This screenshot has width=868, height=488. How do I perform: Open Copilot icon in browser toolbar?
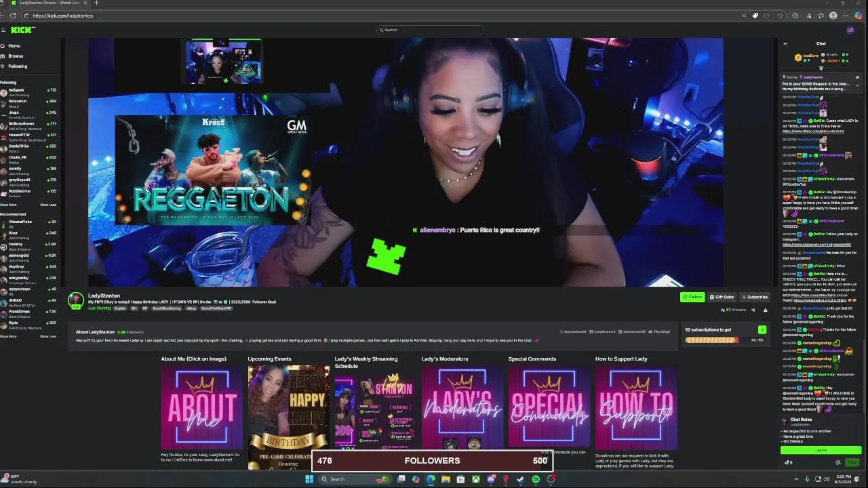[860, 16]
